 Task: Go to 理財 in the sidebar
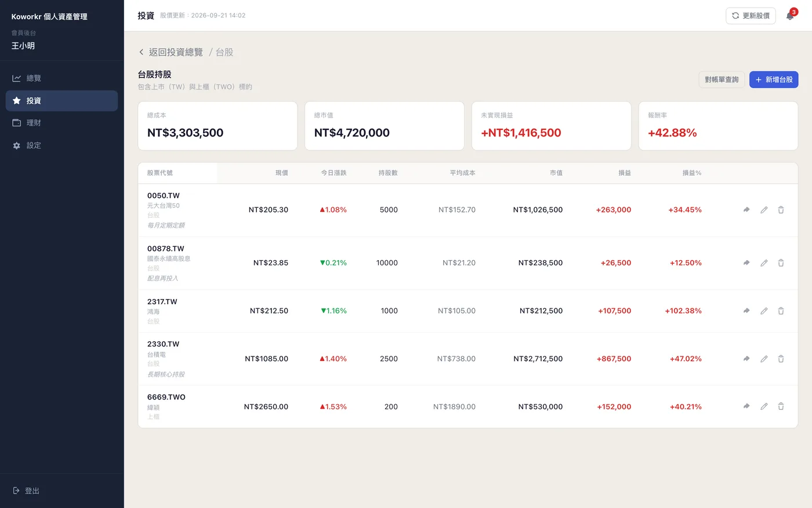(x=61, y=123)
